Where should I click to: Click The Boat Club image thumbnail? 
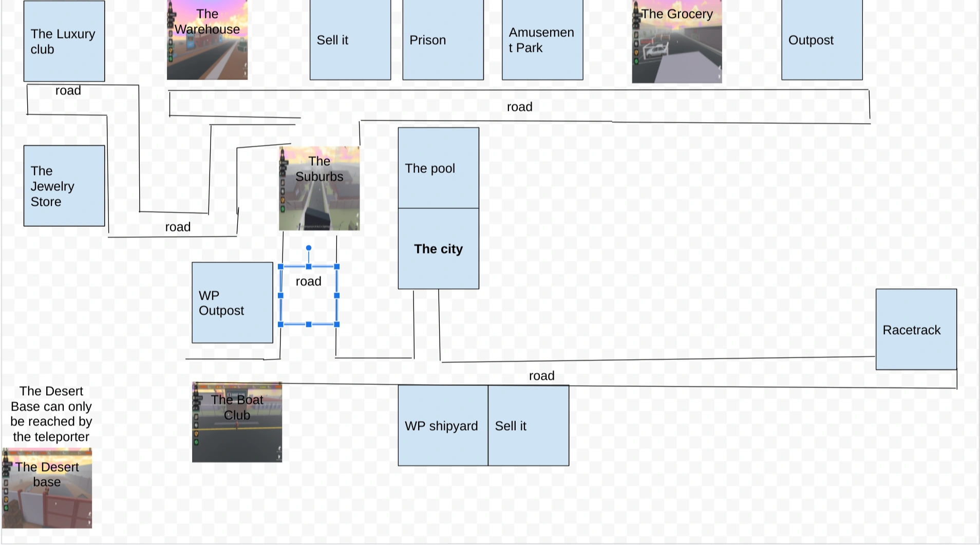[236, 422]
